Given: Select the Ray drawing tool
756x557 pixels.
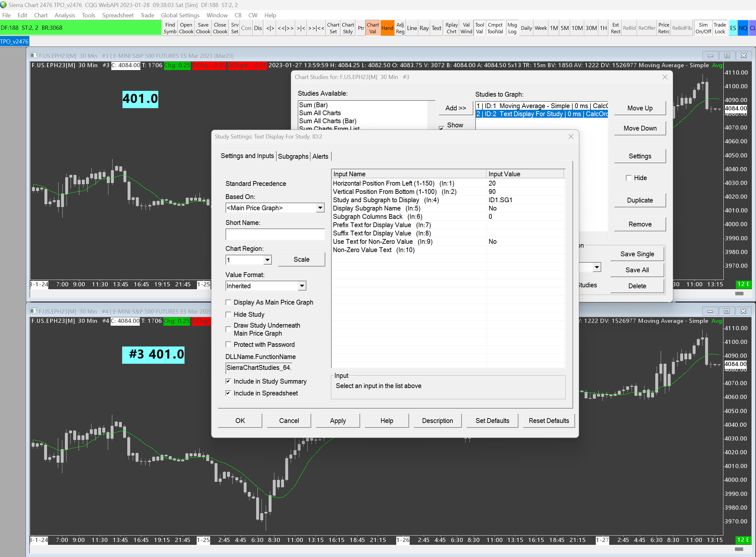Looking at the screenshot, I should click(x=424, y=28).
